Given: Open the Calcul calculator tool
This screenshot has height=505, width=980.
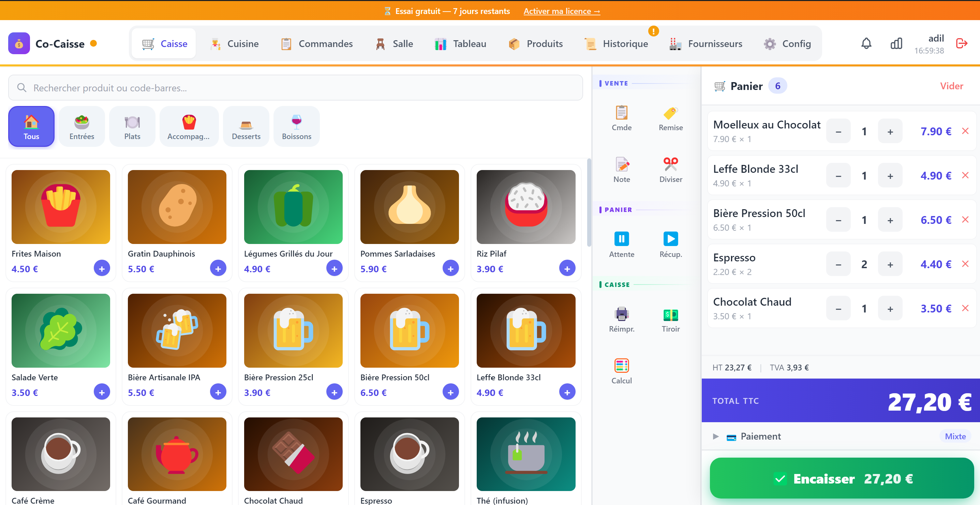Looking at the screenshot, I should point(621,370).
